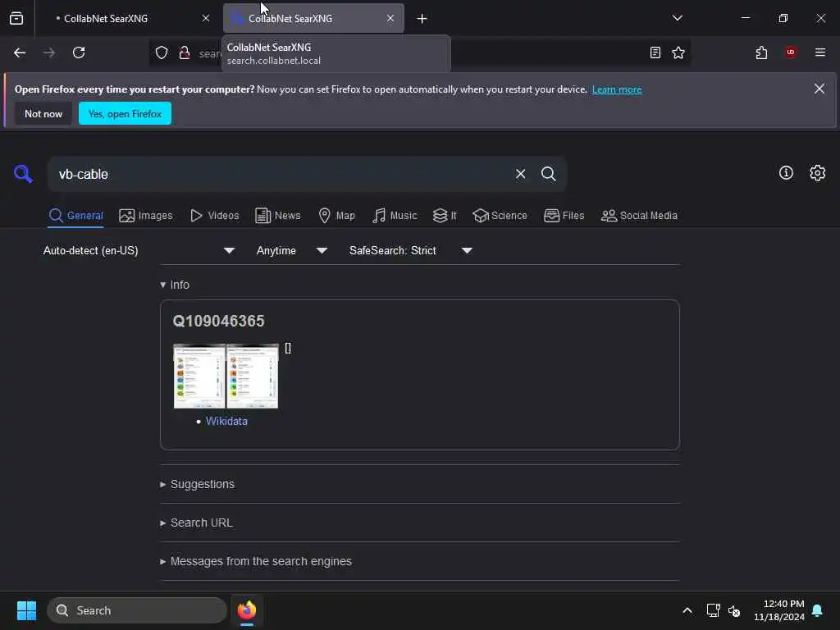Screen dimensions: 840x630
Task: Clear the vb-cable search query
Action: pos(520,174)
